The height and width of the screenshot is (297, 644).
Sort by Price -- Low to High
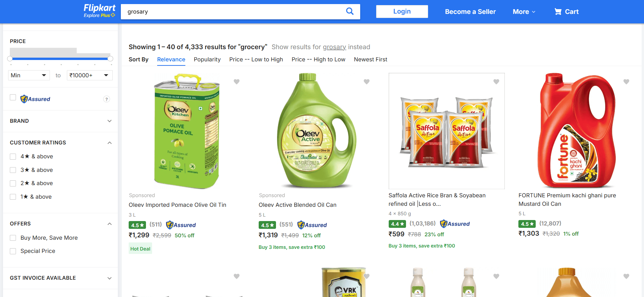click(256, 59)
